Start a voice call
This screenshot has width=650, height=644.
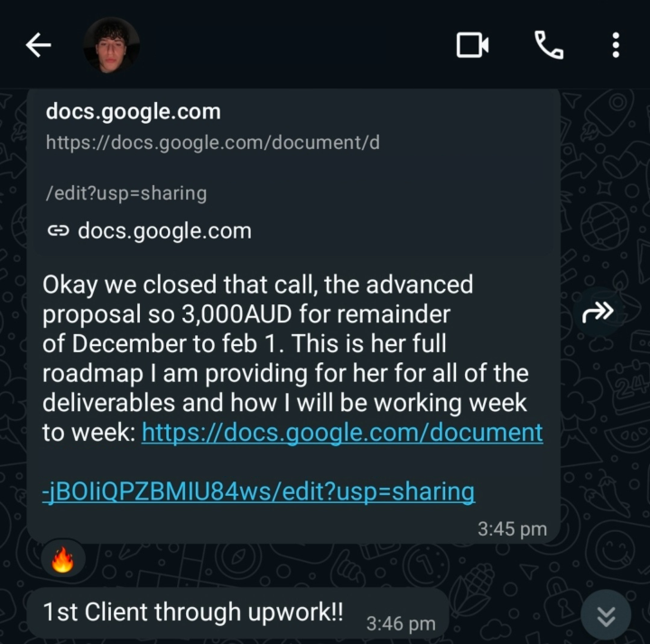click(549, 45)
